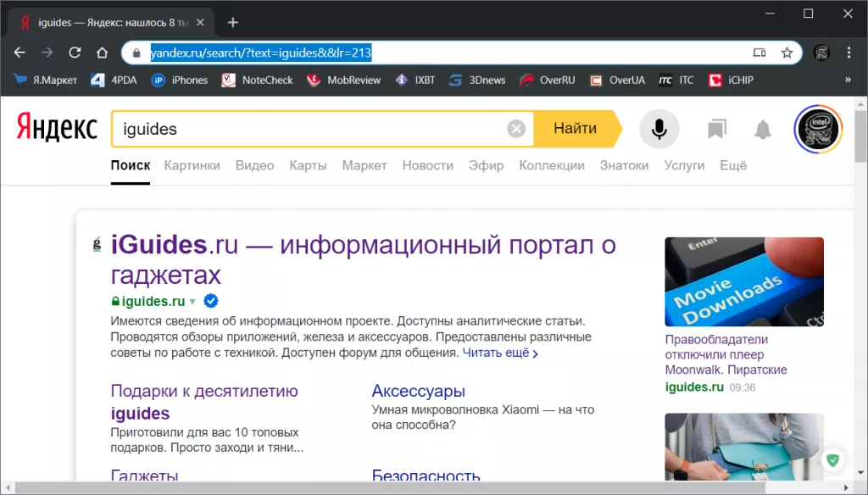Click the Yandex user profile avatar
Viewport: 868px width, 495px height.
(x=818, y=129)
